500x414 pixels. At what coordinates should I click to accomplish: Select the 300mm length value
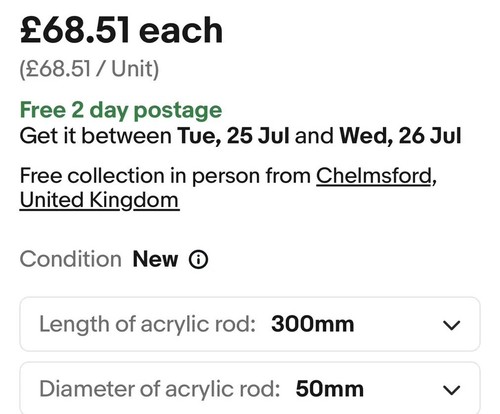point(312,324)
